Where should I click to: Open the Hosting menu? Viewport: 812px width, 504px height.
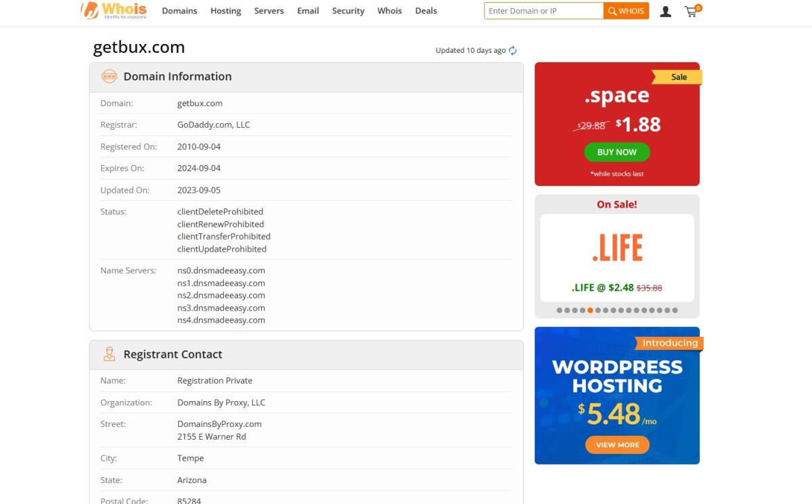(x=225, y=11)
